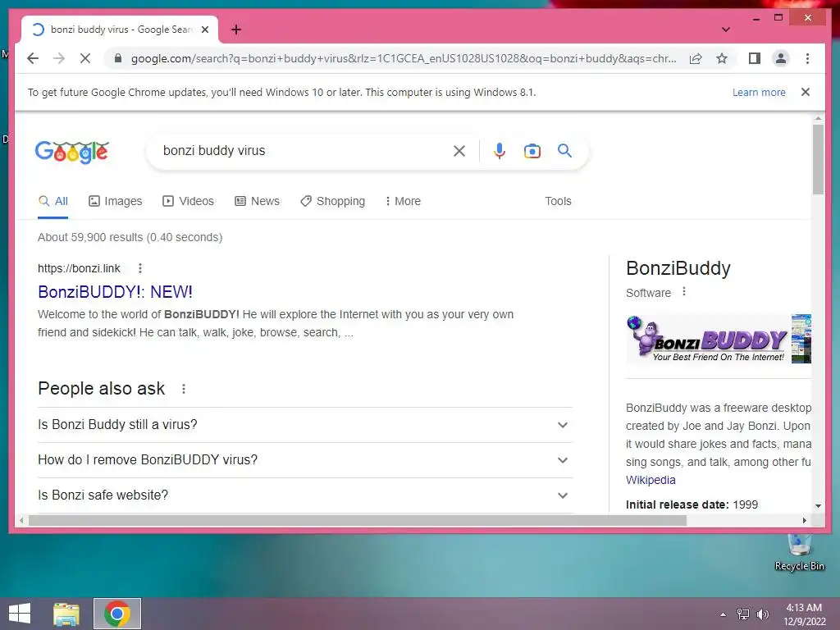Open File Explorer from the taskbar

point(66,614)
